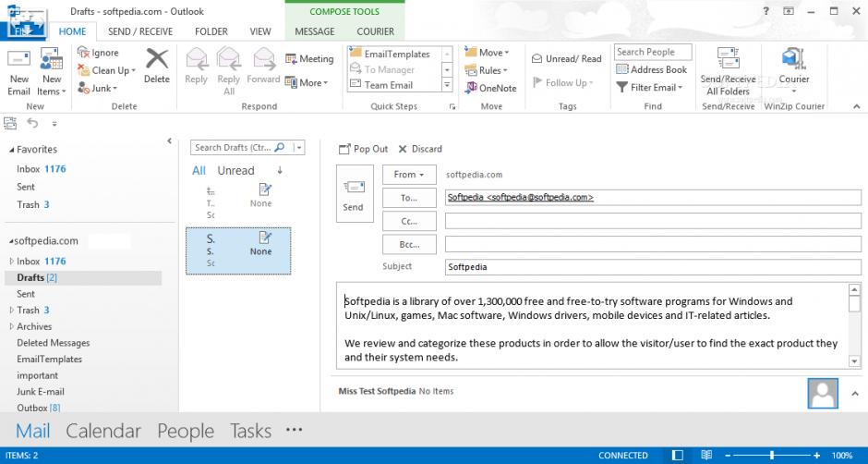
Task: Switch to Calendar view
Action: 103,432
